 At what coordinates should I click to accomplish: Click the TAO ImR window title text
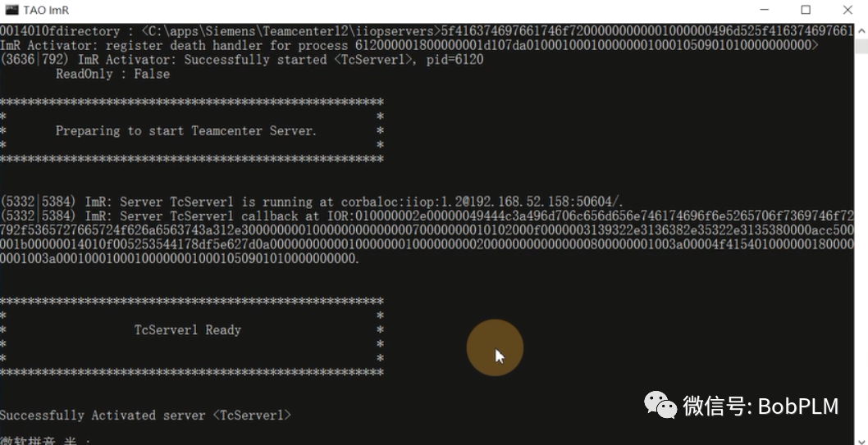[x=46, y=10]
